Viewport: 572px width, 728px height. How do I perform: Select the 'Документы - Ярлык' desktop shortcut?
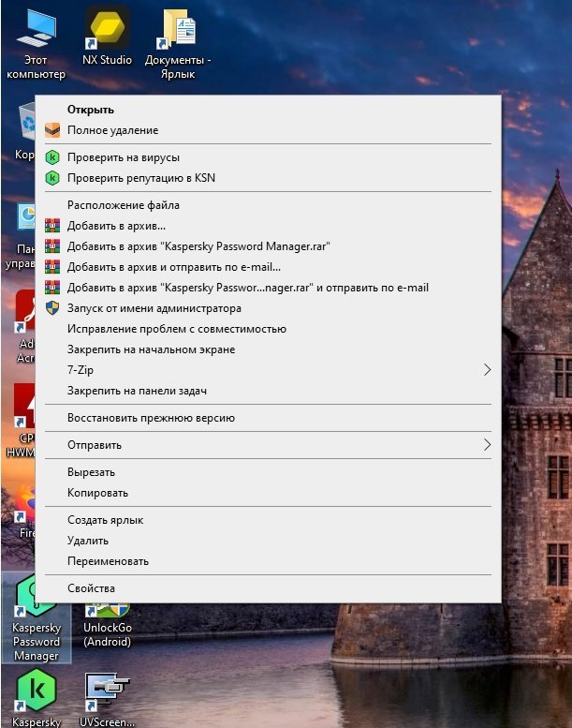pos(178,44)
